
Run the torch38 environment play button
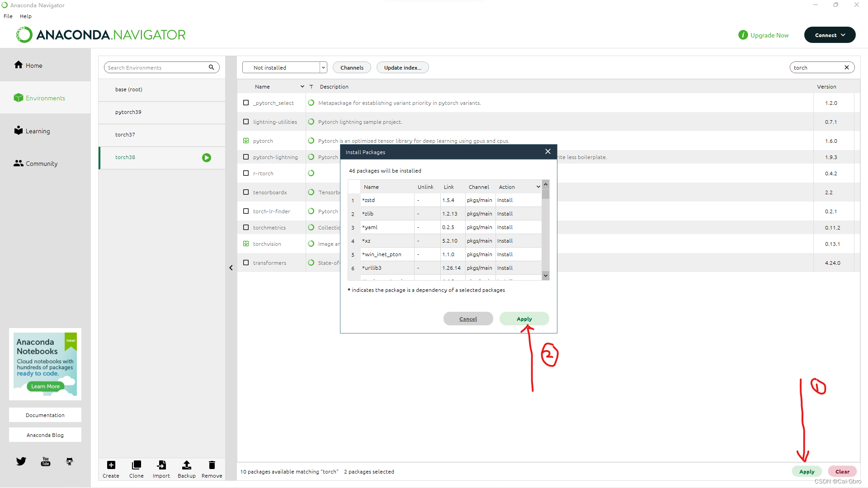tap(207, 158)
